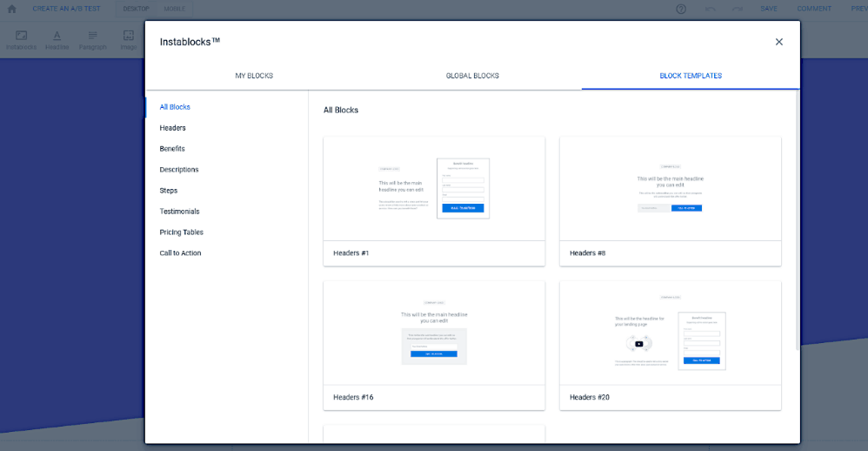Choose the Headers #16 template thumbnail

point(434,333)
